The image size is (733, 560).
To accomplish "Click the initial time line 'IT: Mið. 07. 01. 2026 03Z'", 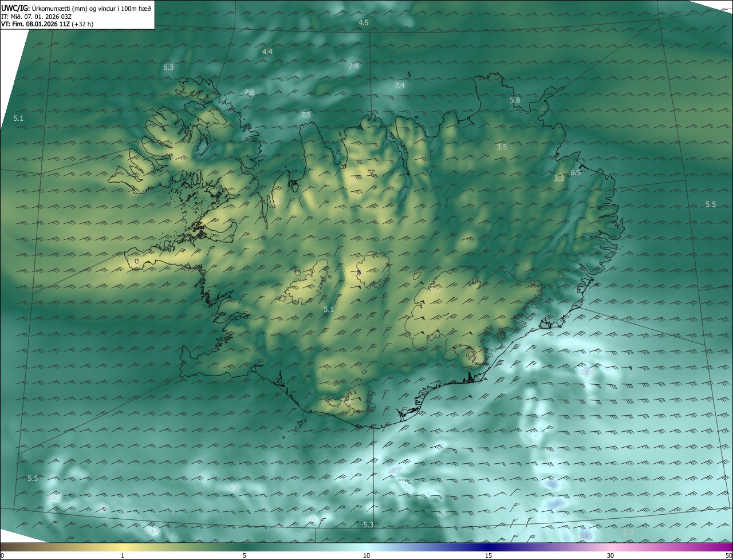I will coord(36,17).
